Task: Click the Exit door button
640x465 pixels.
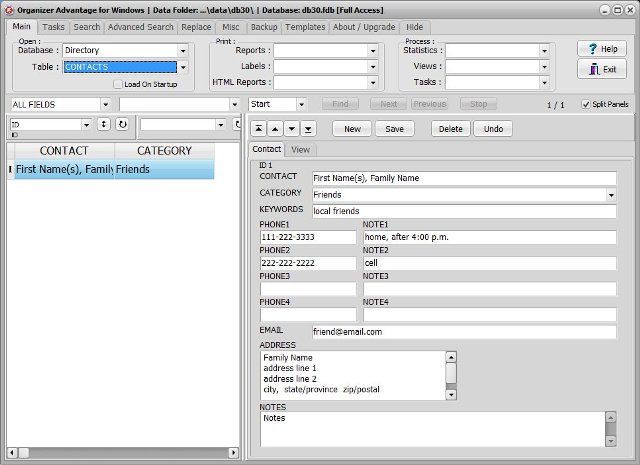Action: point(602,69)
